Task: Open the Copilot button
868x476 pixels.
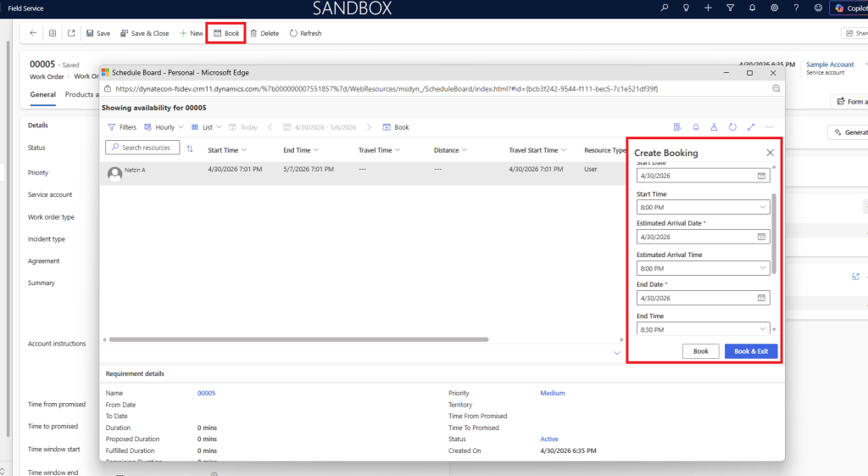Action: (x=849, y=8)
